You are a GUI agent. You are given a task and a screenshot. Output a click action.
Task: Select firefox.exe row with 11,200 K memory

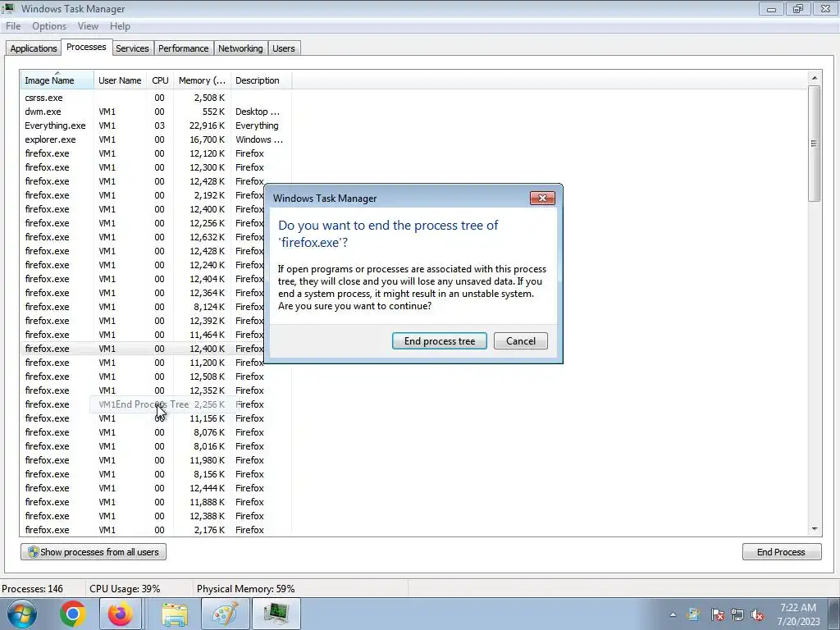tap(142, 362)
